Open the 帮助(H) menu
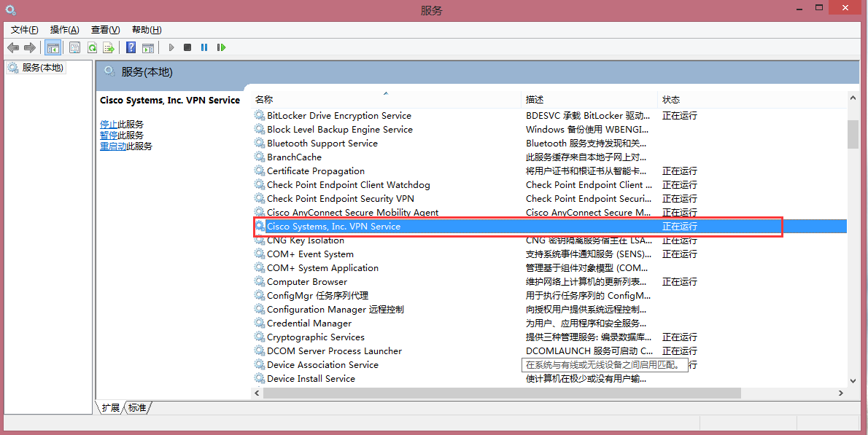Screen dimensions: 868x435 (x=147, y=30)
